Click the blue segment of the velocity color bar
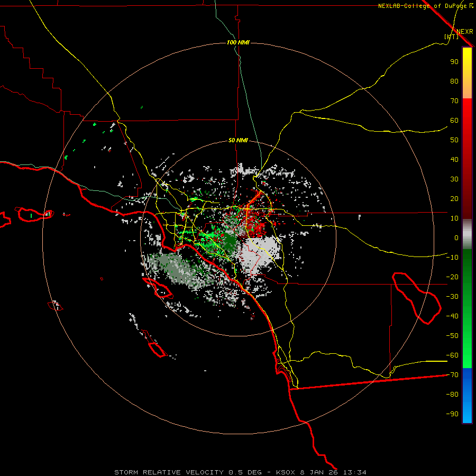This screenshot has width=476, height=476. [467, 396]
